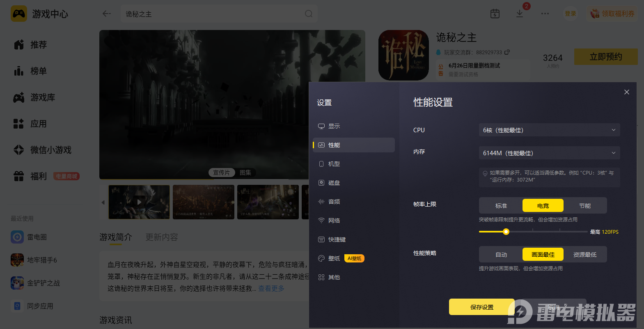Select 性能 settings category

coord(354,145)
